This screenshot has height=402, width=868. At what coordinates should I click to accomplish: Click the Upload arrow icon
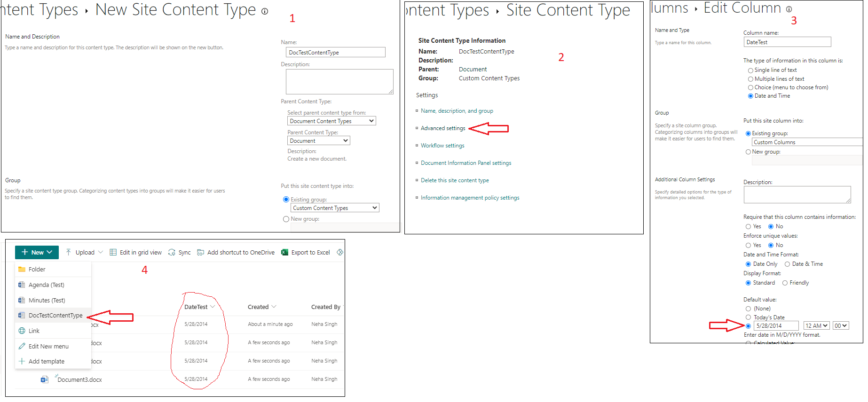[69, 252]
